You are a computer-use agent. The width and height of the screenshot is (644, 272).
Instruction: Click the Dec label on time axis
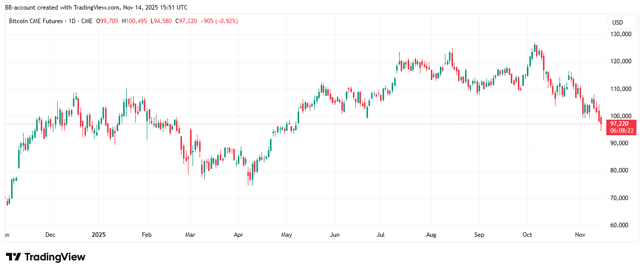coord(50,235)
